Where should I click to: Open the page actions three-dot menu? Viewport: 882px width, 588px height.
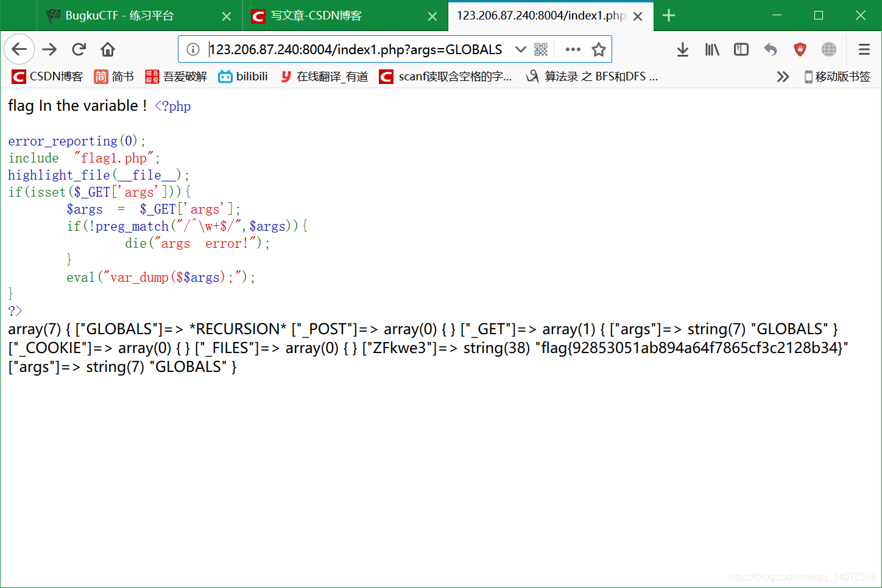(573, 49)
